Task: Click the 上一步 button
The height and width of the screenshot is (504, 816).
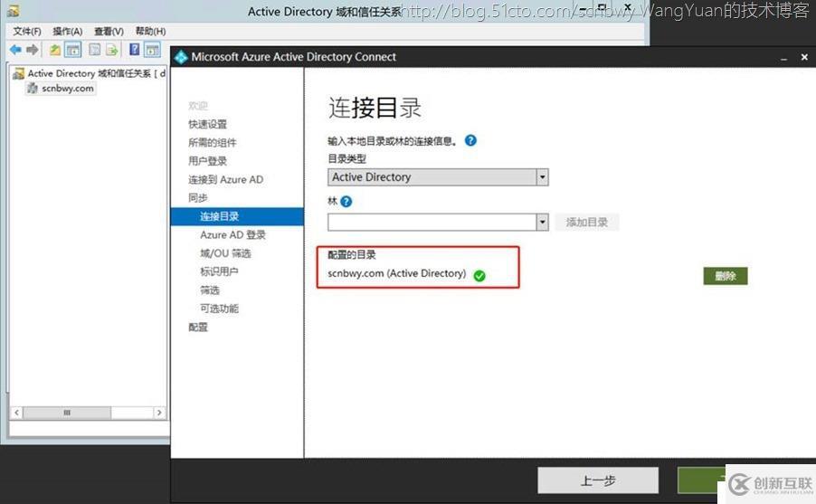Action: click(597, 480)
